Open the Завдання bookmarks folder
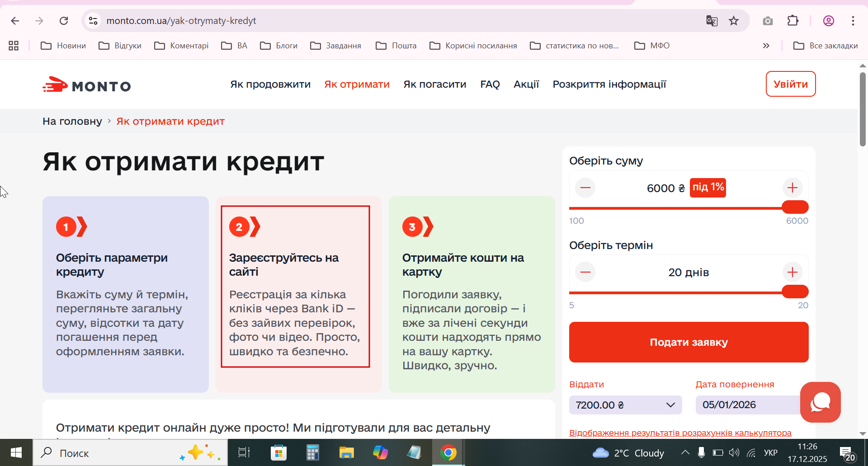868x466 pixels. [336, 46]
